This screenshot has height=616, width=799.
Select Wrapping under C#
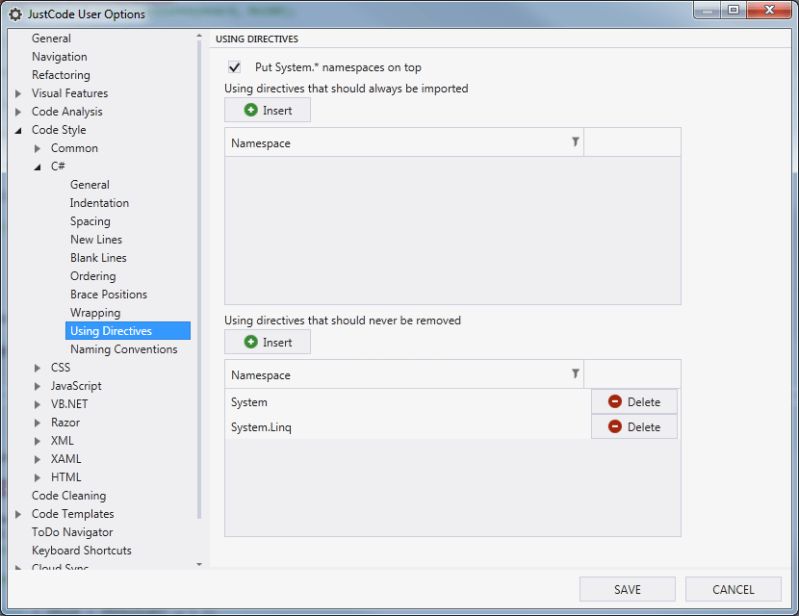point(95,313)
